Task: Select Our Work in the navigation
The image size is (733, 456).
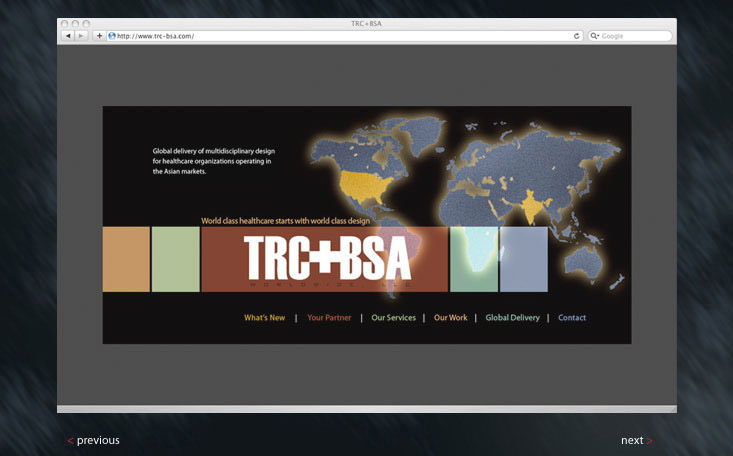Action: [450, 318]
